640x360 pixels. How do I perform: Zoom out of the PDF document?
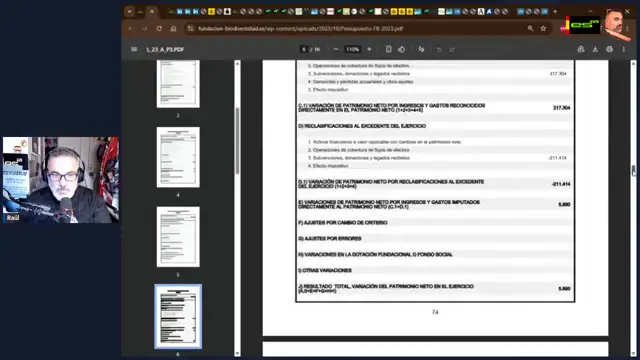click(336, 49)
